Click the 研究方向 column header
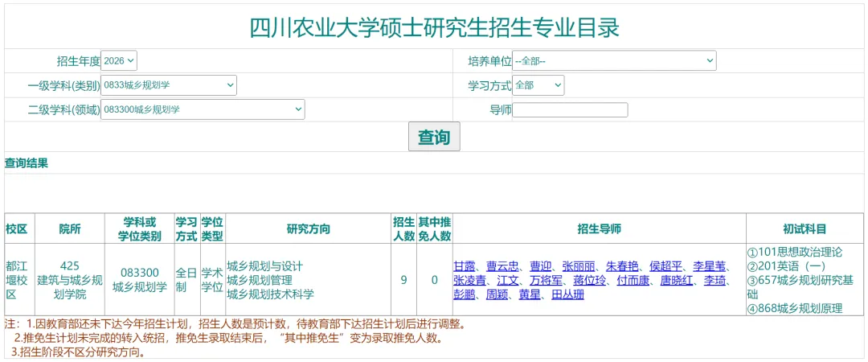868x362 pixels. [x=309, y=229]
